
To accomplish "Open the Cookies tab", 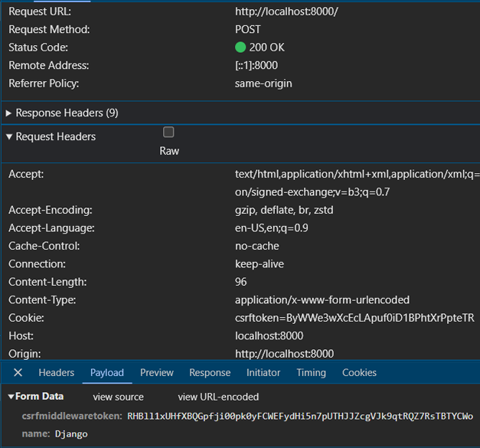I will 359,372.
